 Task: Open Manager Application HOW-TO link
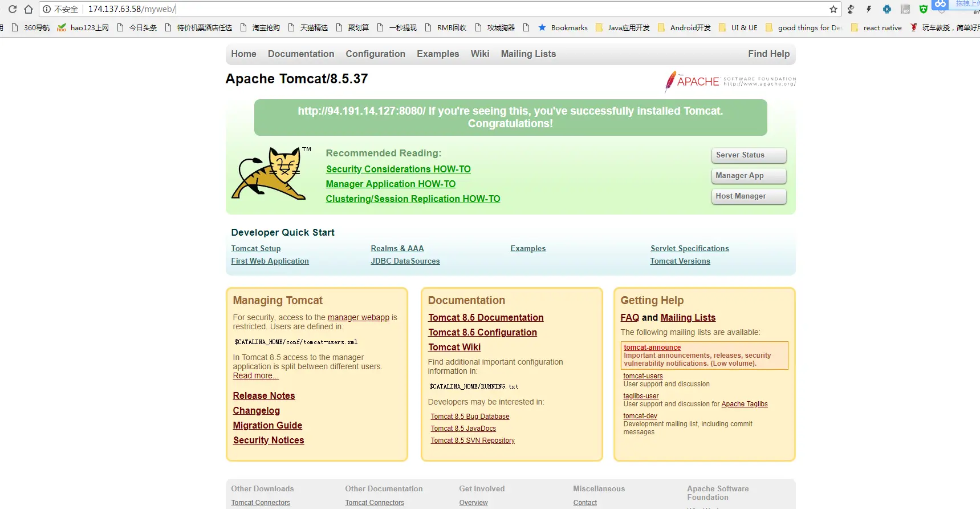391,184
